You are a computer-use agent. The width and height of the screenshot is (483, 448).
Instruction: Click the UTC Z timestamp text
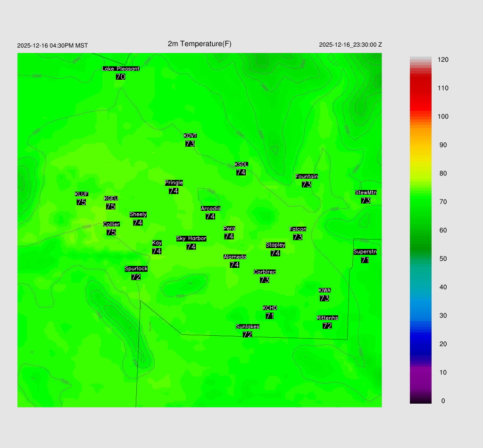pyautogui.click(x=350, y=45)
